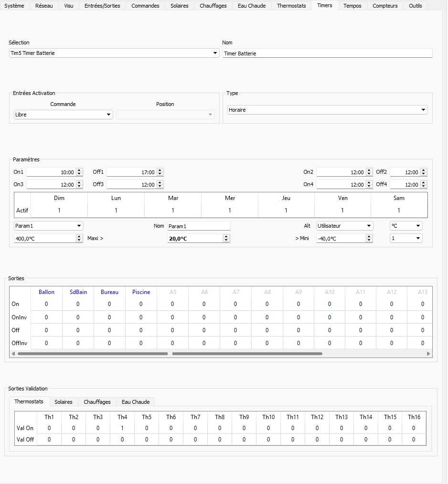Viewport: 448px width, 484px height.
Task: Select the Piscine output column header
Action: [x=141, y=292]
